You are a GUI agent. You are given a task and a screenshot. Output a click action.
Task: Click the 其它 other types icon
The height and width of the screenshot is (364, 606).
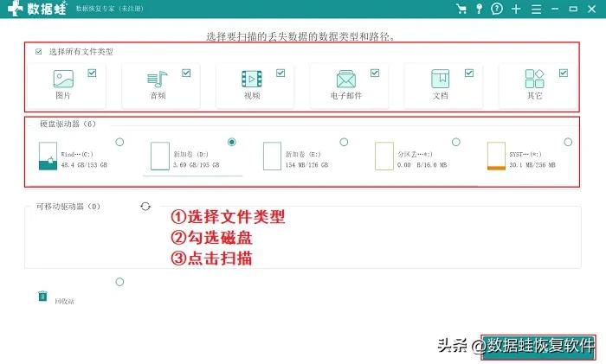point(534,80)
